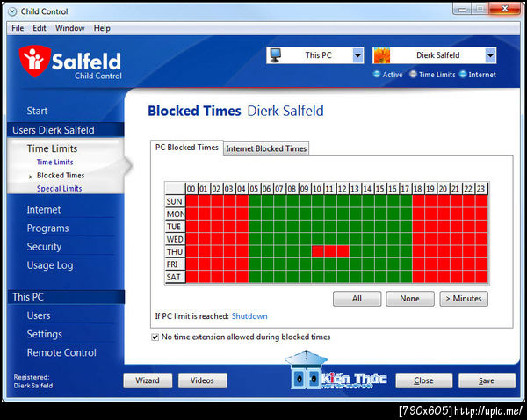
Task: Select the Users Dierk Salfeld sidebar header
Action: 66,130
